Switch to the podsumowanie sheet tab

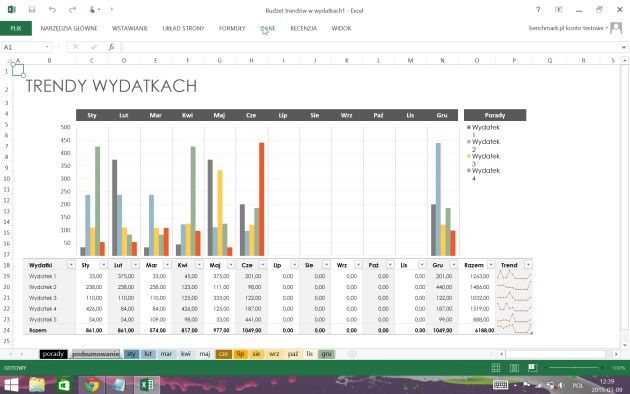pyautogui.click(x=96, y=354)
